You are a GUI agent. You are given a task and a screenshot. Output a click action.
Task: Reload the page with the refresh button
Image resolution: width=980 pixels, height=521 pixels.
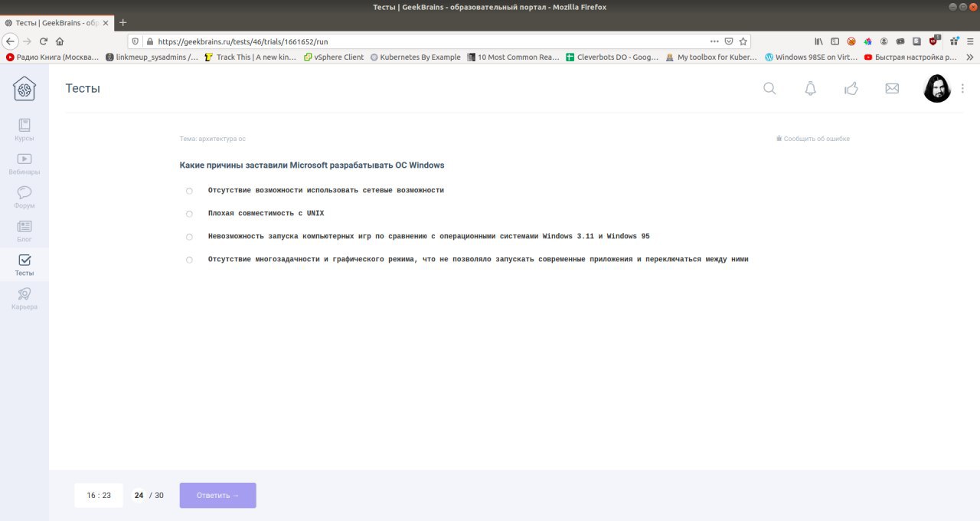tap(44, 41)
